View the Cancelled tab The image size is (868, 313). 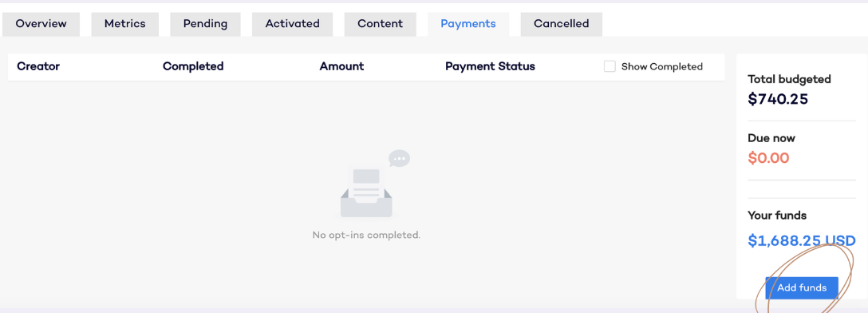click(562, 24)
